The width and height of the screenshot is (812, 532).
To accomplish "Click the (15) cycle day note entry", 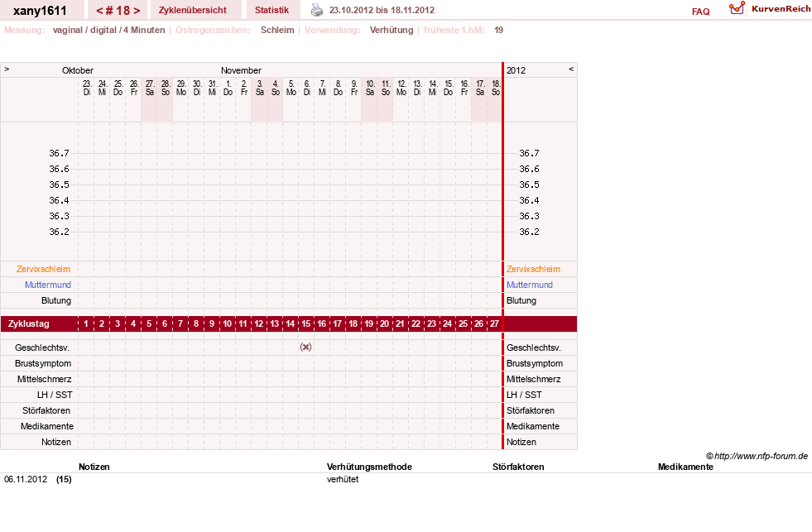I will (x=64, y=479).
